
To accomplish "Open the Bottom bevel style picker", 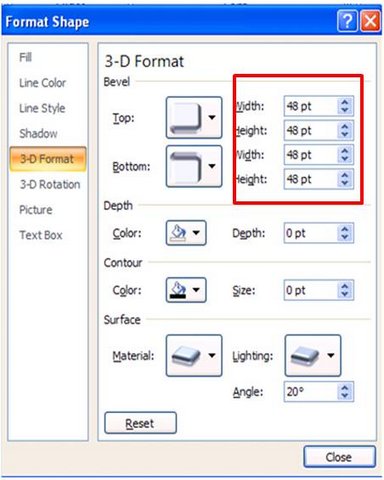I will click(194, 166).
